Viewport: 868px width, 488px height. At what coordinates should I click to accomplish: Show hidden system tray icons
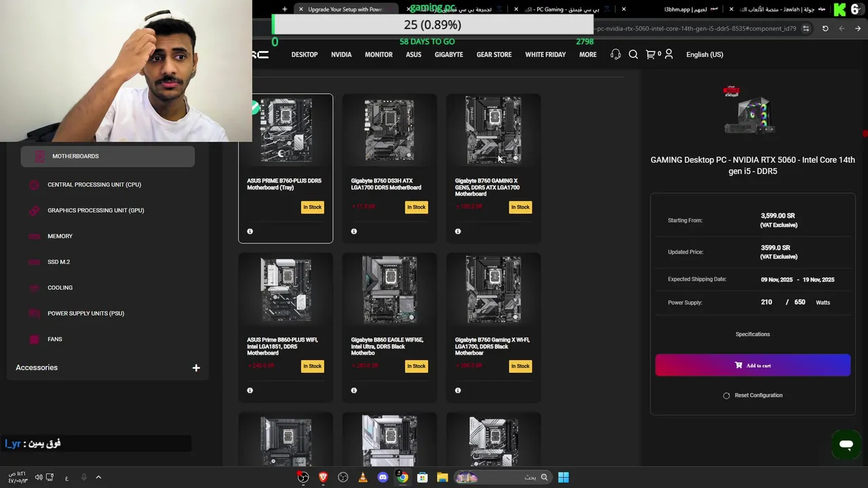point(98,478)
